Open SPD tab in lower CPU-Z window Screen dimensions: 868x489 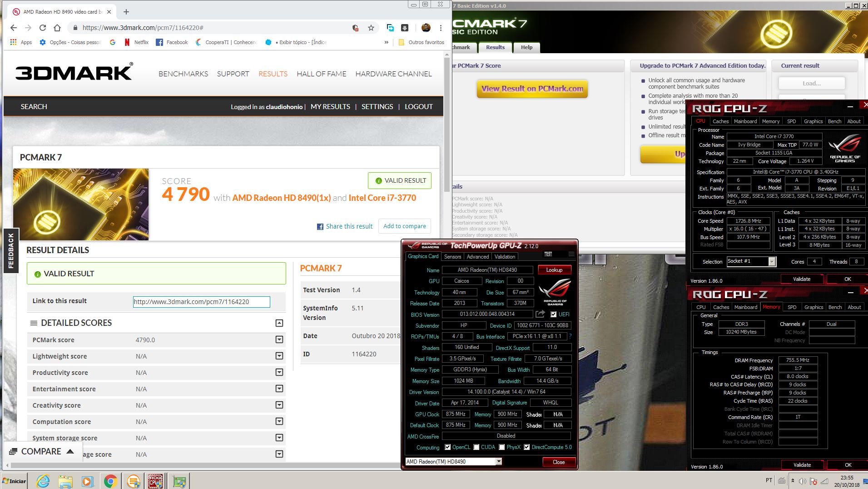click(x=792, y=307)
